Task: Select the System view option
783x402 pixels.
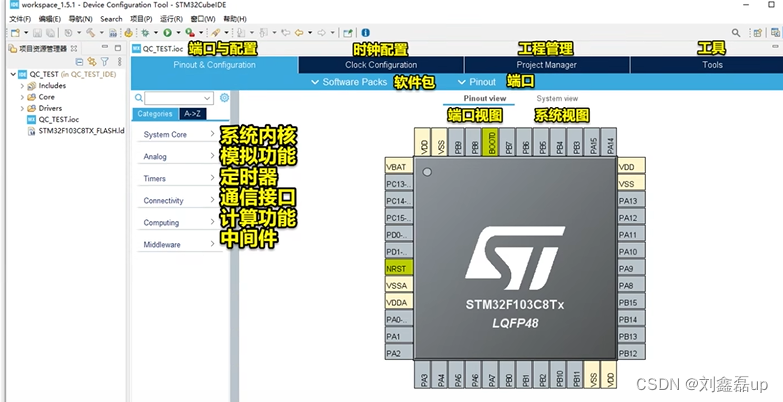Action: point(557,98)
